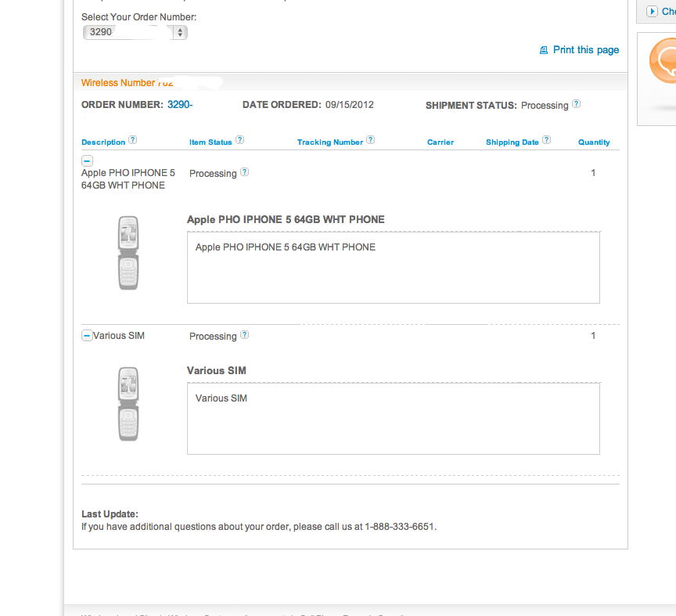Collapse the Apple iPhone 5 item details
Screen dimensions: 676x616
[x=87, y=161]
